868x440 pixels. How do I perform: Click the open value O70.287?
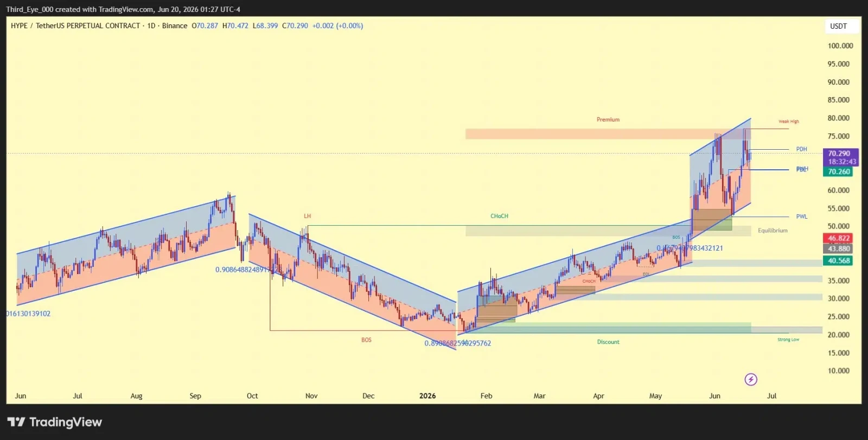205,25
